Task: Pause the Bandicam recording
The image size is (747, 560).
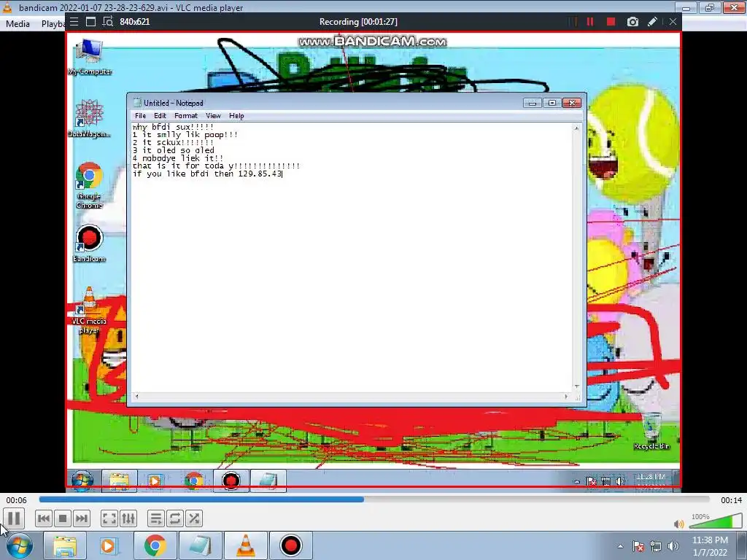Action: click(589, 21)
